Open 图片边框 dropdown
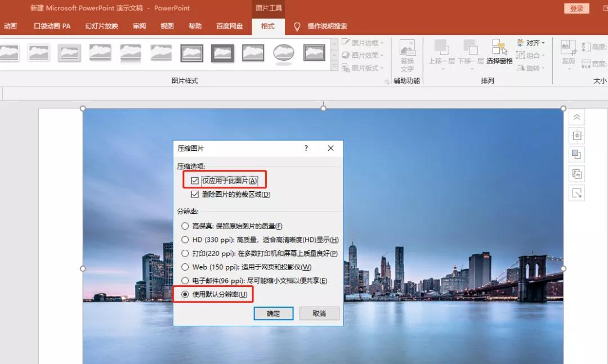Image resolution: width=608 pixels, height=364 pixels. pyautogui.click(x=363, y=43)
